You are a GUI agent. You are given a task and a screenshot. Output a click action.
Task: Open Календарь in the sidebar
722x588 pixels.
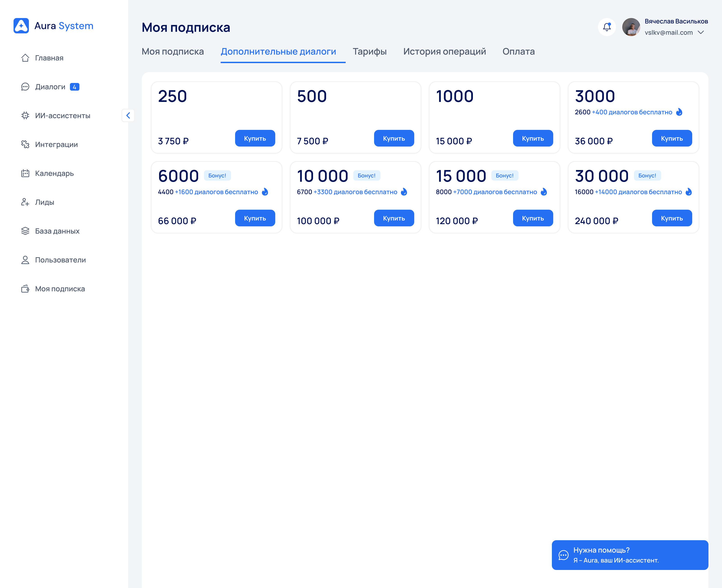[x=54, y=173]
